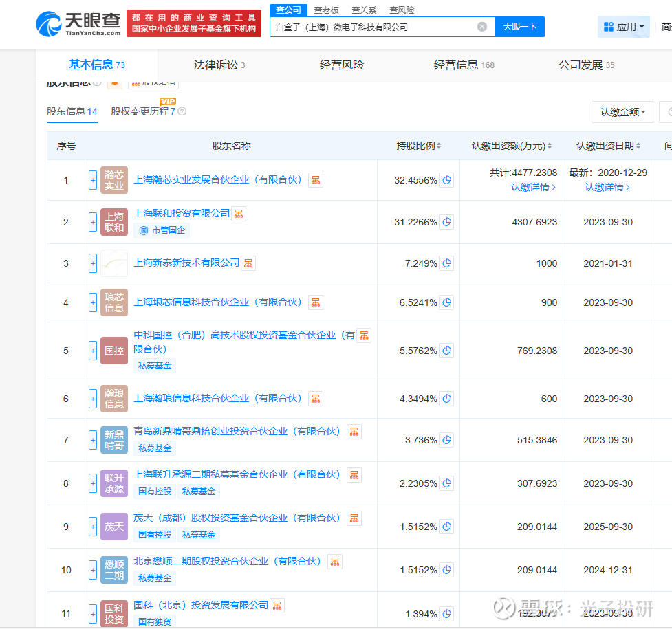Select 股权变更历程 sub-tab

[x=143, y=111]
